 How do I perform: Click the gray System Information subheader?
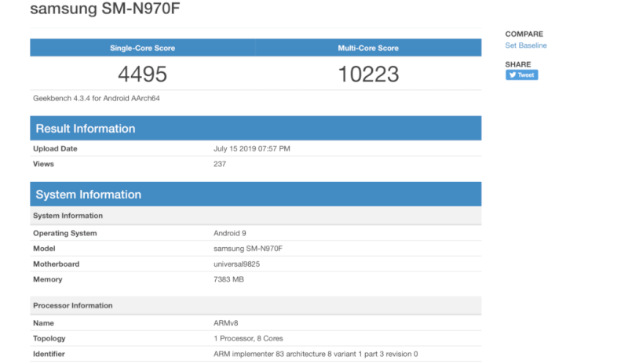(x=256, y=216)
